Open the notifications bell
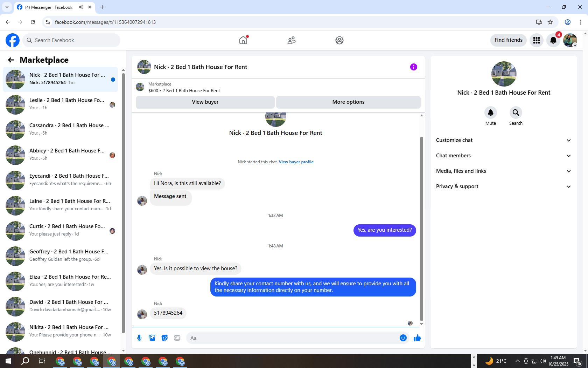 click(x=553, y=40)
